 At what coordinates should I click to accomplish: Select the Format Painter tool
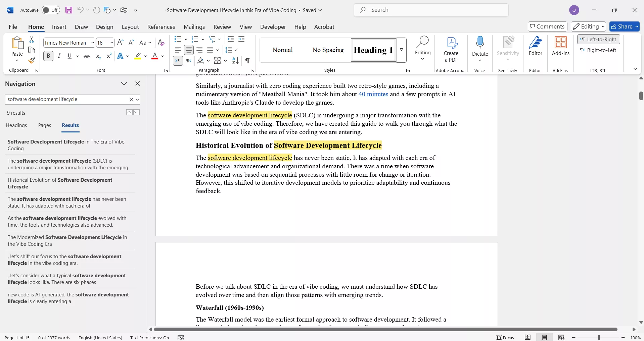pos(32,61)
